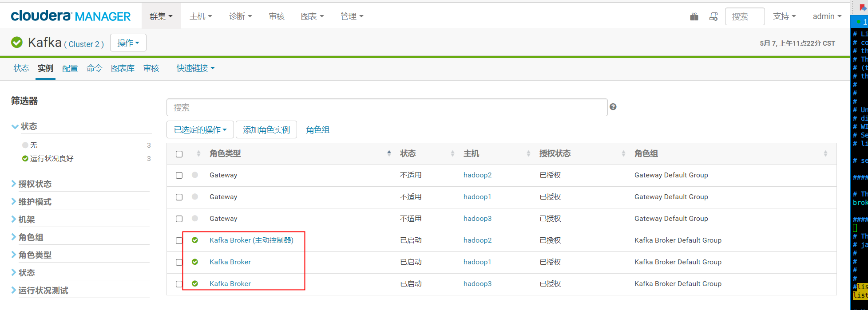Image resolution: width=868 pixels, height=310 pixels.
Task: Sort by the 授权状态 column arrow
Action: [623, 153]
